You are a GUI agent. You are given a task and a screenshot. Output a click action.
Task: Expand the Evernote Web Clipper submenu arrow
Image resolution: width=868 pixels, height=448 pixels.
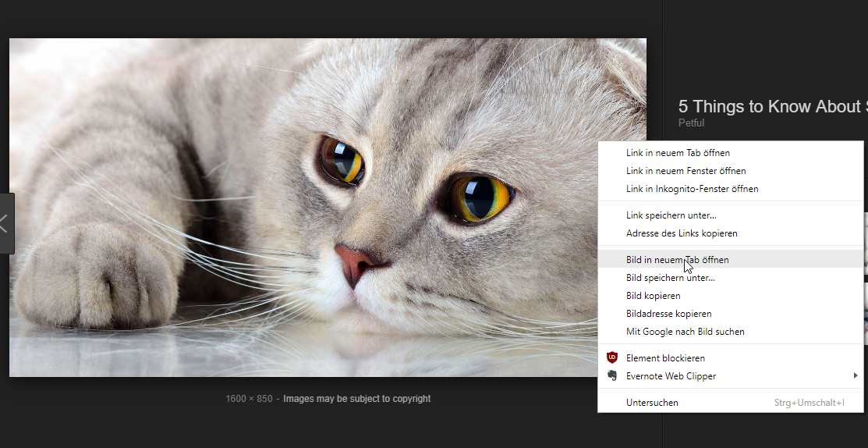click(856, 376)
